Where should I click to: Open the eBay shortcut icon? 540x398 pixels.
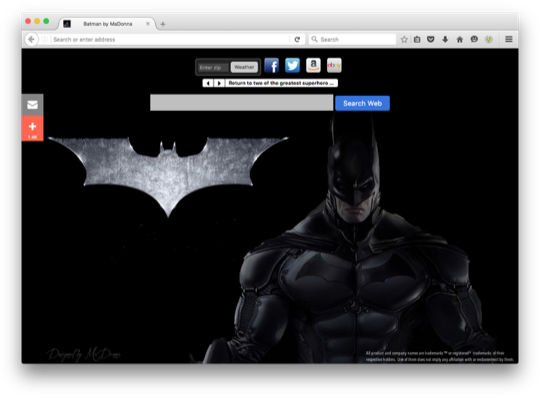pos(334,65)
